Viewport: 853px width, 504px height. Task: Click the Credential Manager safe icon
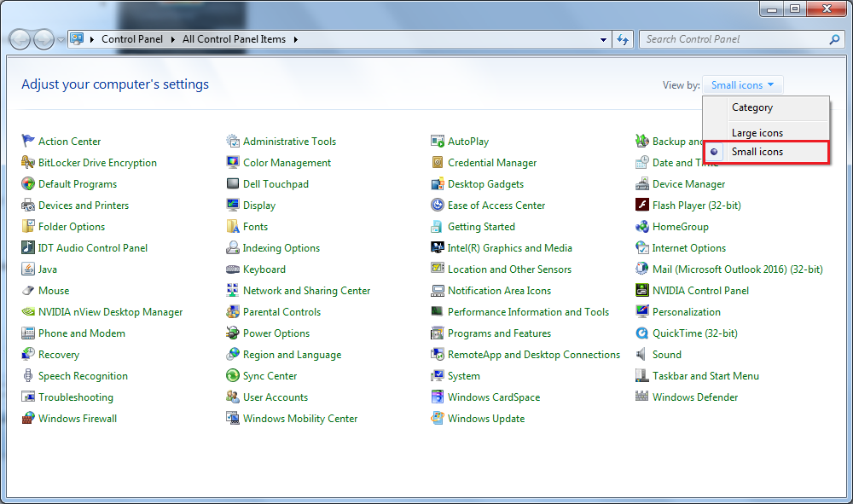[x=438, y=162]
